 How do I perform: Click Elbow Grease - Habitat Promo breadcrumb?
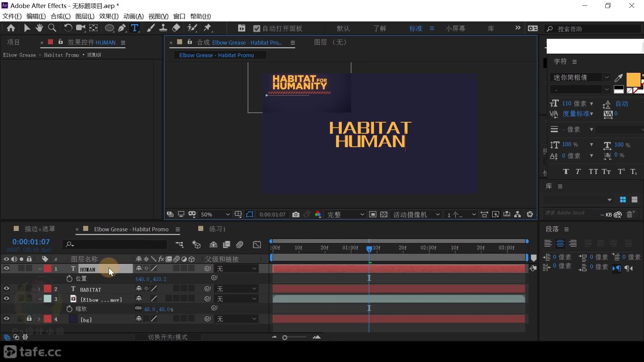[x=216, y=55]
